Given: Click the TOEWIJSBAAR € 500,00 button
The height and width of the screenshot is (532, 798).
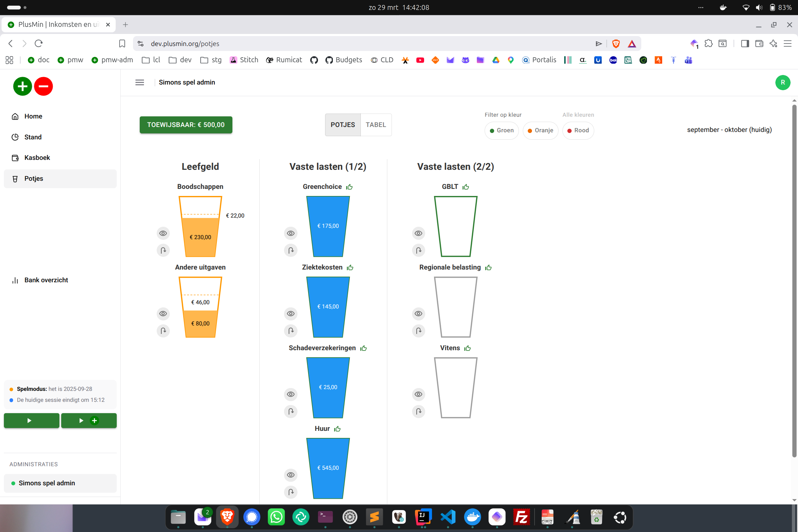Looking at the screenshot, I should [186, 125].
